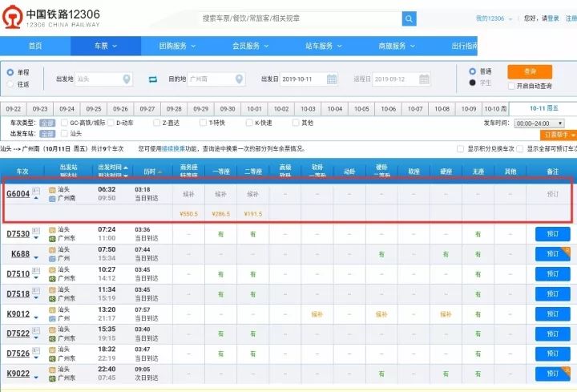Book the K688 train
This screenshot has height=392, width=577.
click(x=553, y=254)
